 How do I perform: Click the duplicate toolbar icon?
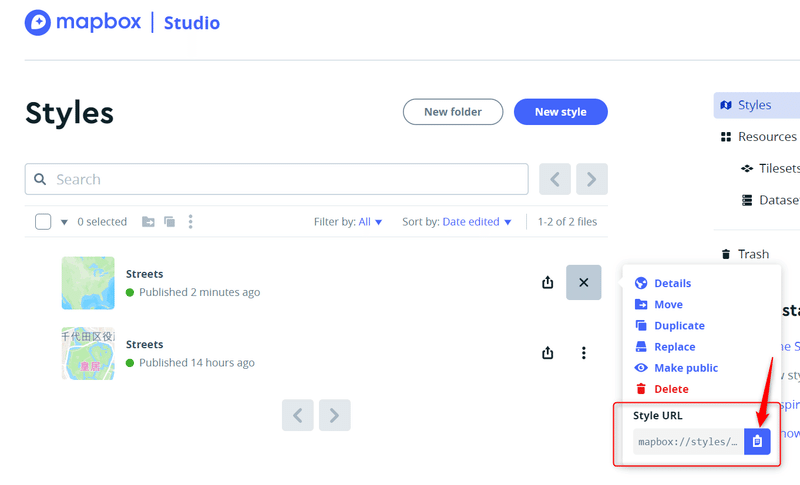coord(169,222)
